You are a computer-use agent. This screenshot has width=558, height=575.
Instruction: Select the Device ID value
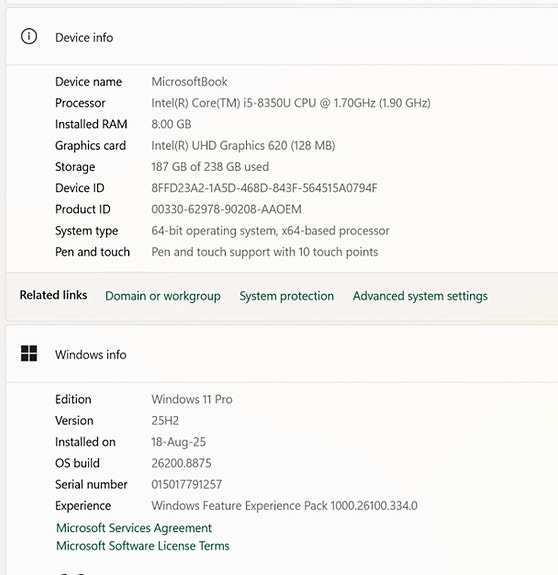264,188
